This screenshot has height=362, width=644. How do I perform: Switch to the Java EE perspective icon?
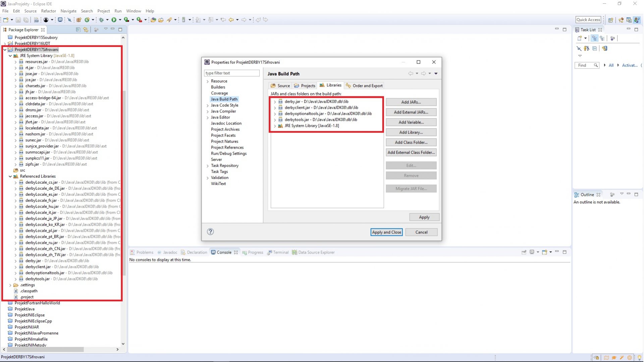tap(621, 20)
